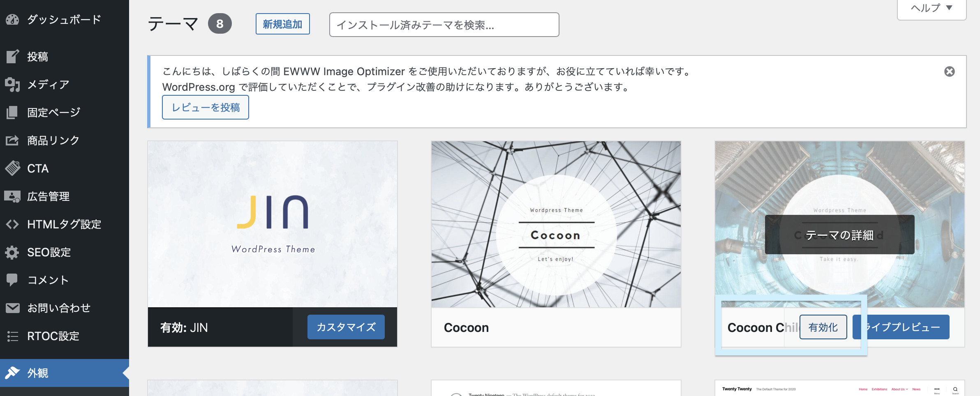Open SEO設定 menu item
Image resolution: width=980 pixels, height=396 pixels.
(x=49, y=252)
